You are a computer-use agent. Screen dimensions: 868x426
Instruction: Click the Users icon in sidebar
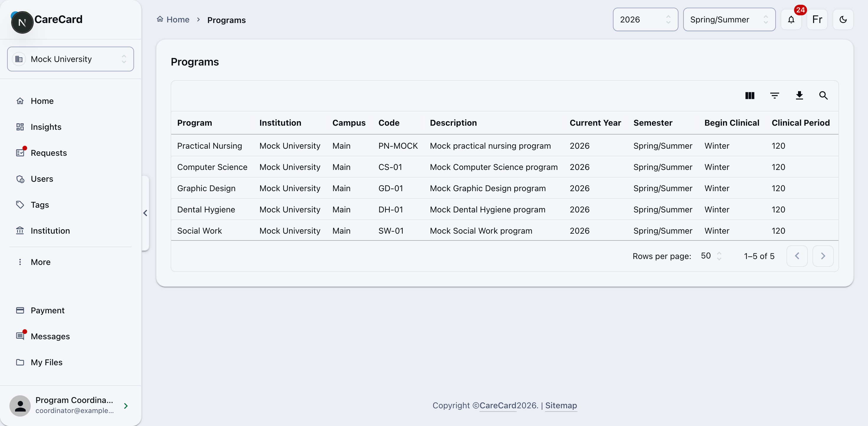click(x=20, y=179)
